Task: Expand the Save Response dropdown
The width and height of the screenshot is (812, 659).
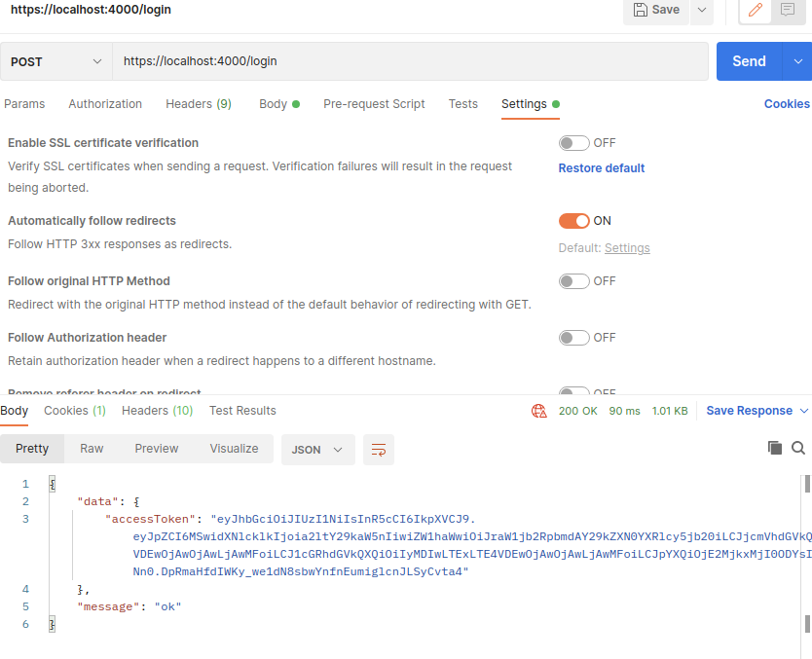Action: (804, 411)
